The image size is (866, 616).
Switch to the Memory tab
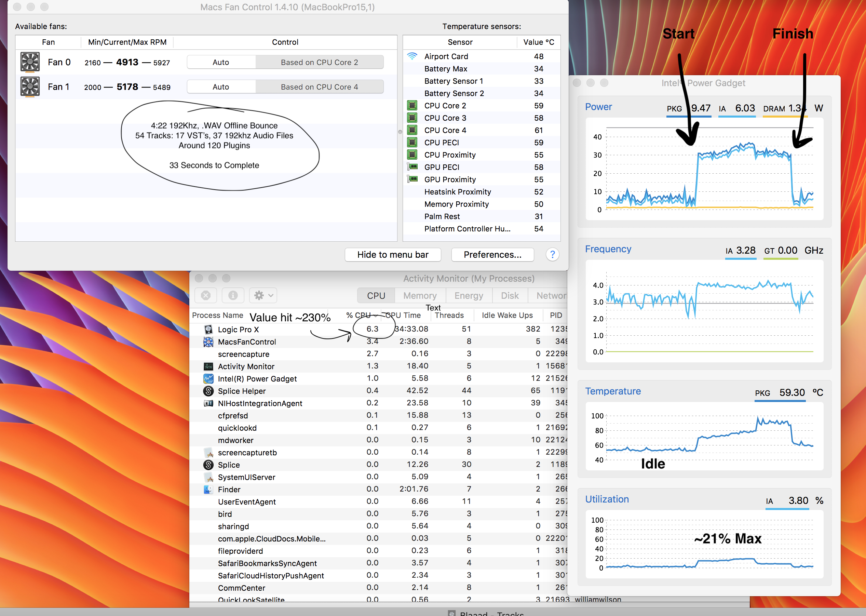point(420,295)
